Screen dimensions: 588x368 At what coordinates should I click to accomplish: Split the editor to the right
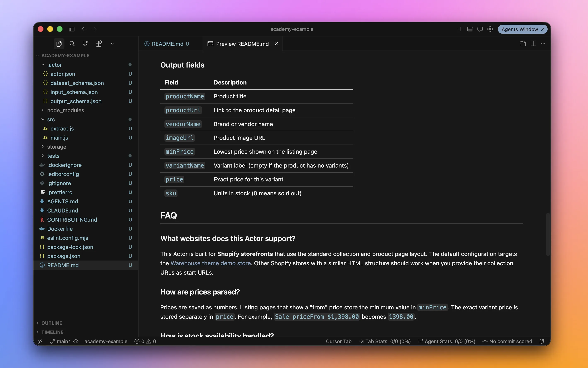coord(533,43)
